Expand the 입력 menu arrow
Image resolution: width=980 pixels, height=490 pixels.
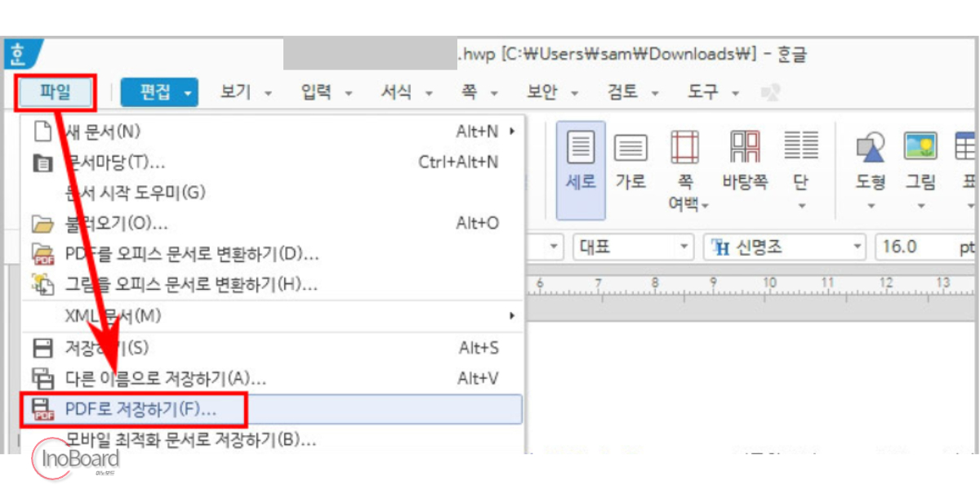pos(348,94)
